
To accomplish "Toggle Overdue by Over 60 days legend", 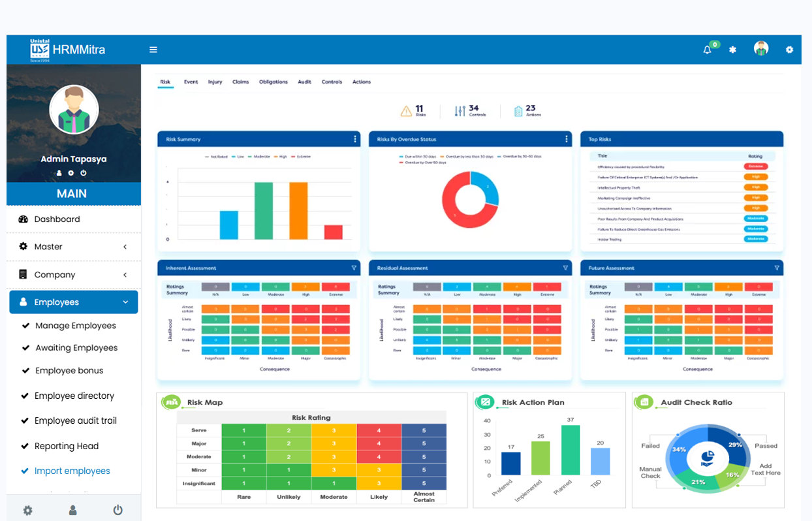I will coord(425,163).
